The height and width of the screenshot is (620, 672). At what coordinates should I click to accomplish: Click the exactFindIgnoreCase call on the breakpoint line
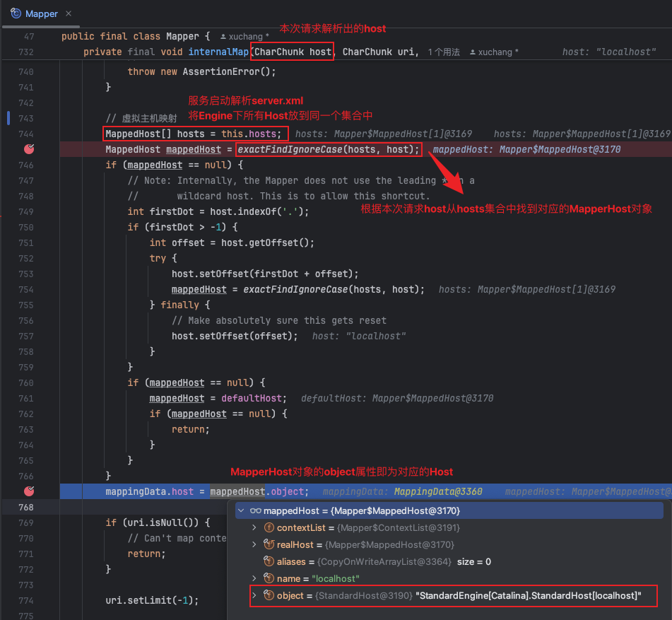coord(329,149)
